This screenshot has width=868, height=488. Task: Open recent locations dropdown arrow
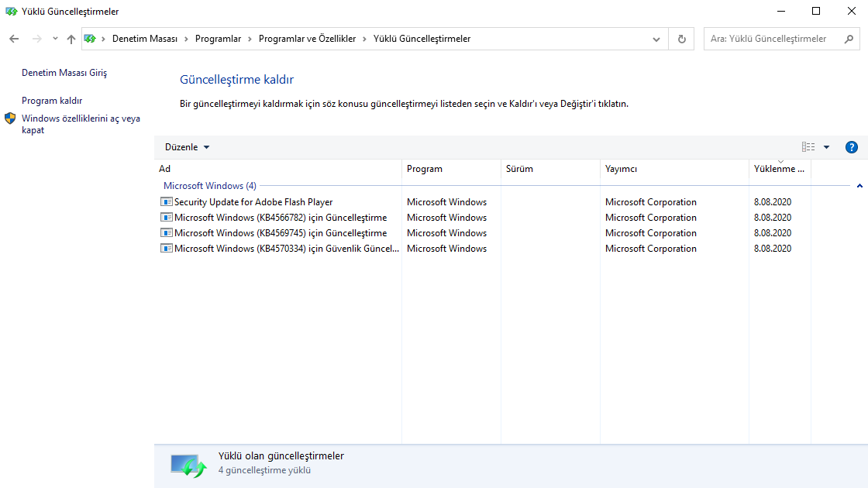(x=55, y=39)
